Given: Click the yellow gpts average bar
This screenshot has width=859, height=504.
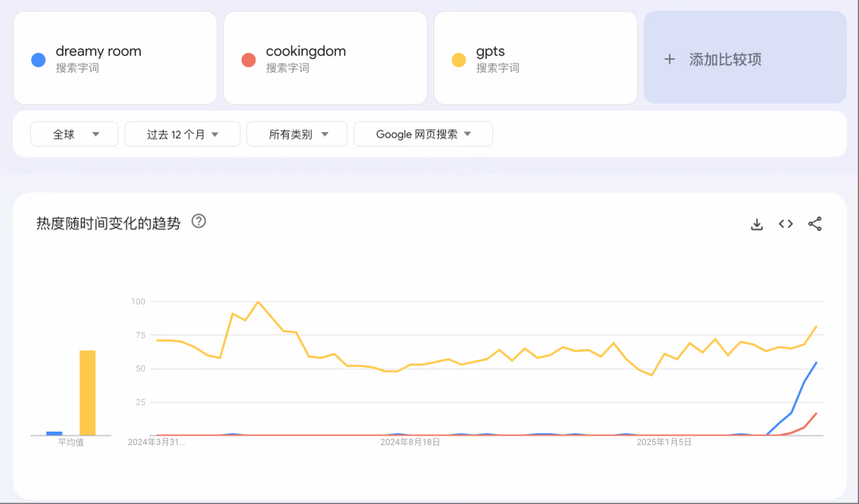Looking at the screenshot, I should point(87,393).
